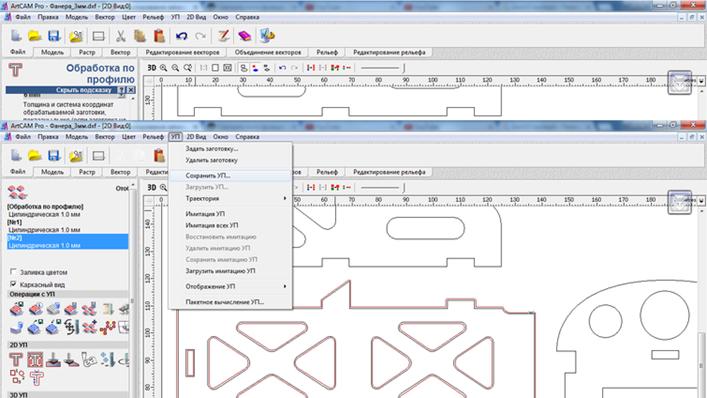
Task: Click Open folder icon in background window toolbar
Action: point(35,36)
